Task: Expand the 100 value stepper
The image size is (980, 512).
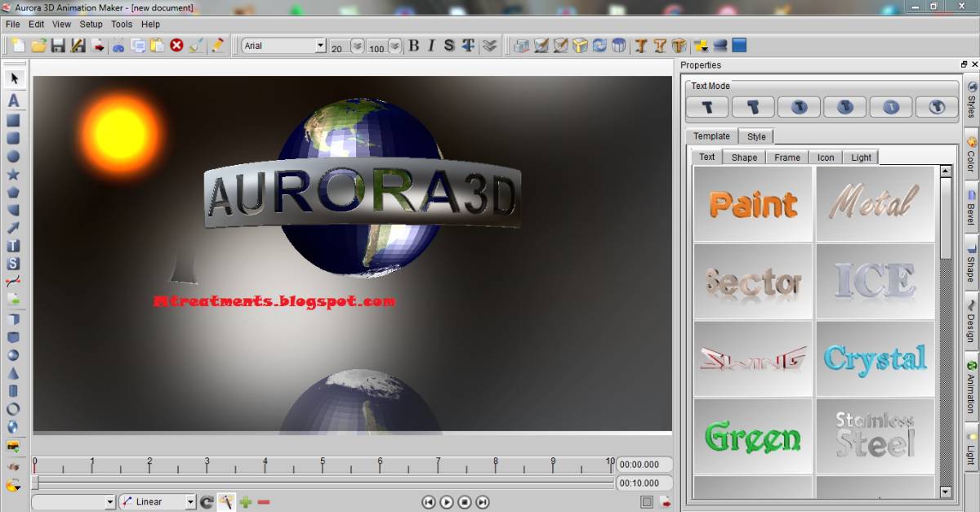Action: [x=394, y=46]
